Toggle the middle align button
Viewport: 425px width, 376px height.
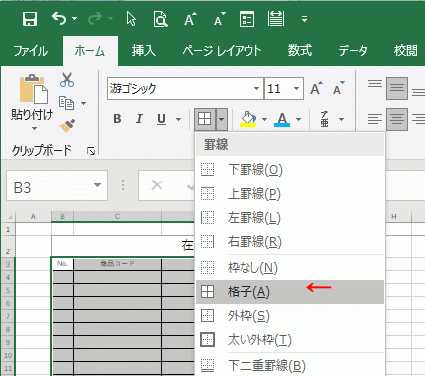coord(397,88)
